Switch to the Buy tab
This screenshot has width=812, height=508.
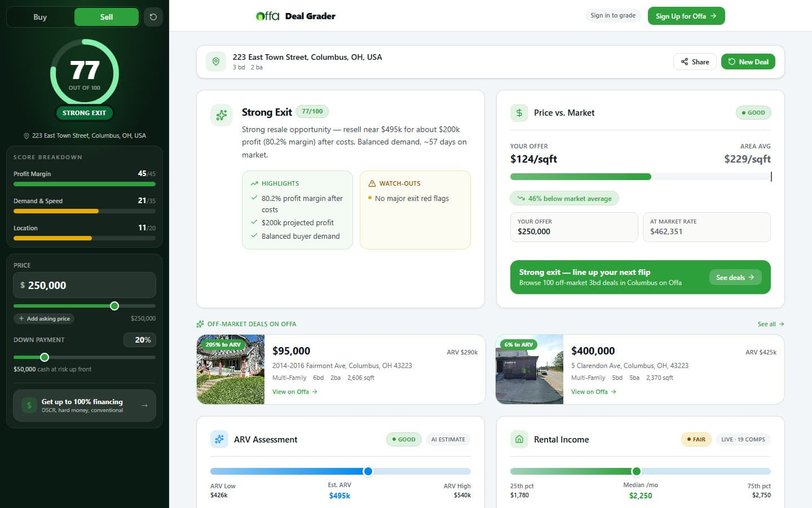click(x=40, y=17)
